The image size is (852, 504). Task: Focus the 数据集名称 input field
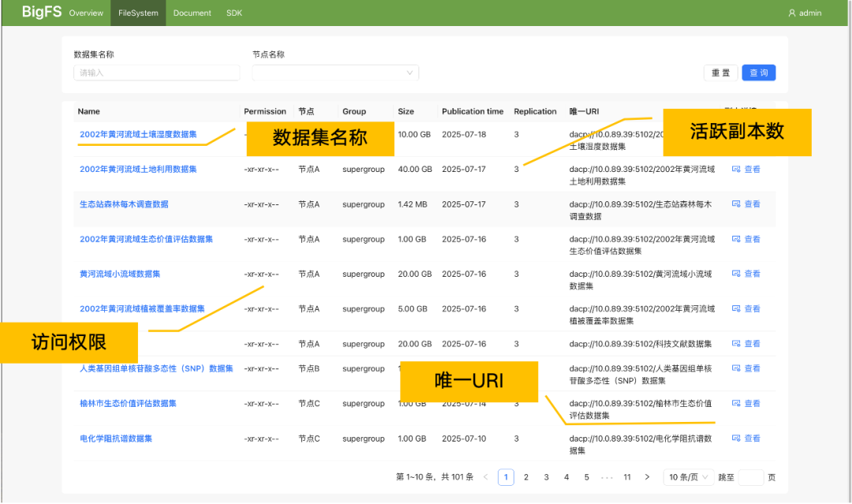pyautogui.click(x=156, y=73)
